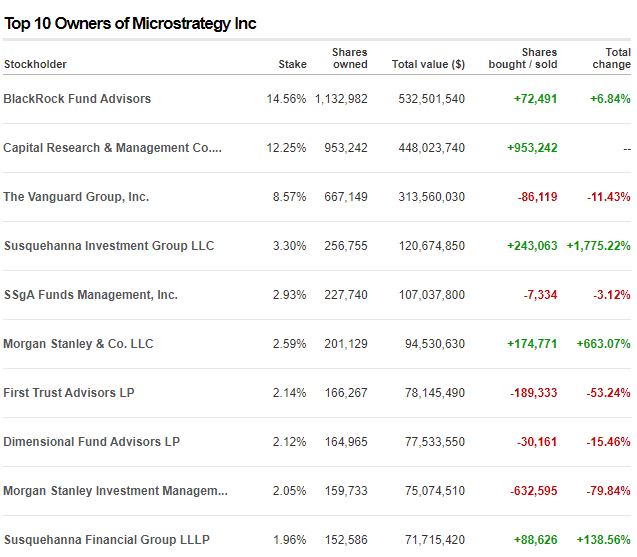Select Dimensional Fund's -30,161 shares sold
Image resolution: width=637 pixels, height=557 pixels.
(537, 442)
